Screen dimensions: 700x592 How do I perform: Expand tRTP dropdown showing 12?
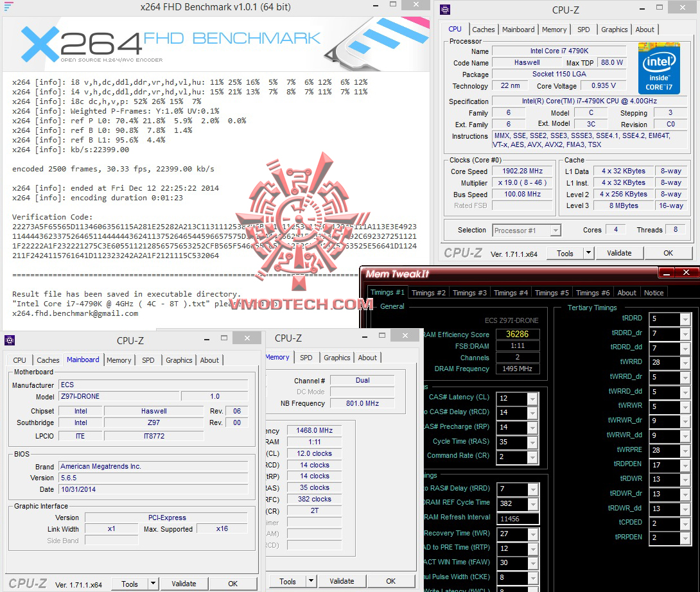532,549
